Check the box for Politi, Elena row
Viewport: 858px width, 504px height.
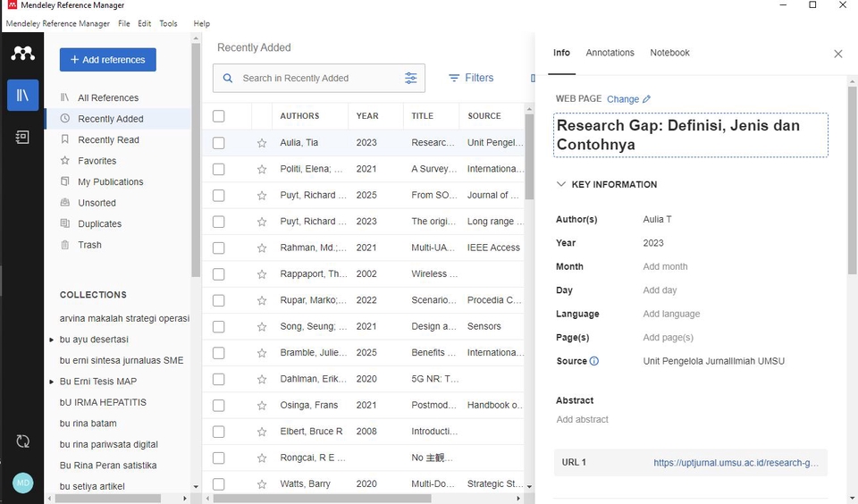[x=219, y=169]
